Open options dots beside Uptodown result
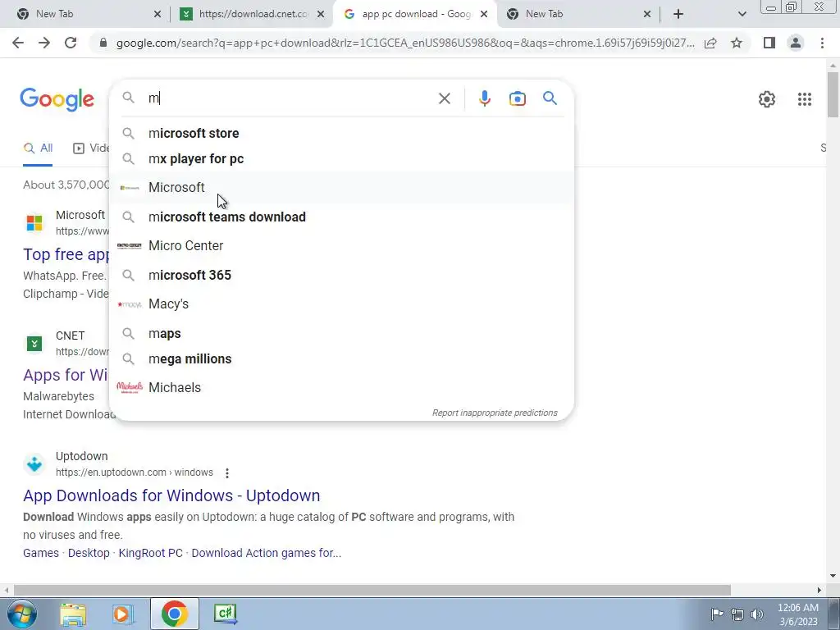The width and height of the screenshot is (840, 630). (x=227, y=473)
